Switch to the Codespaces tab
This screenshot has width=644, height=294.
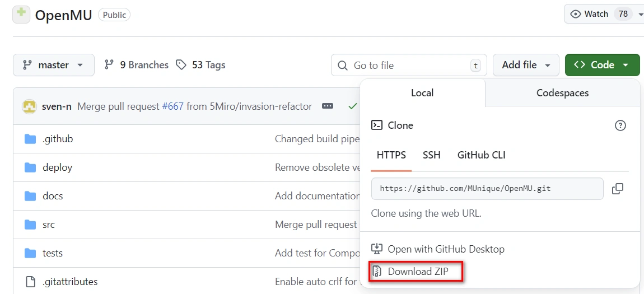(x=562, y=93)
